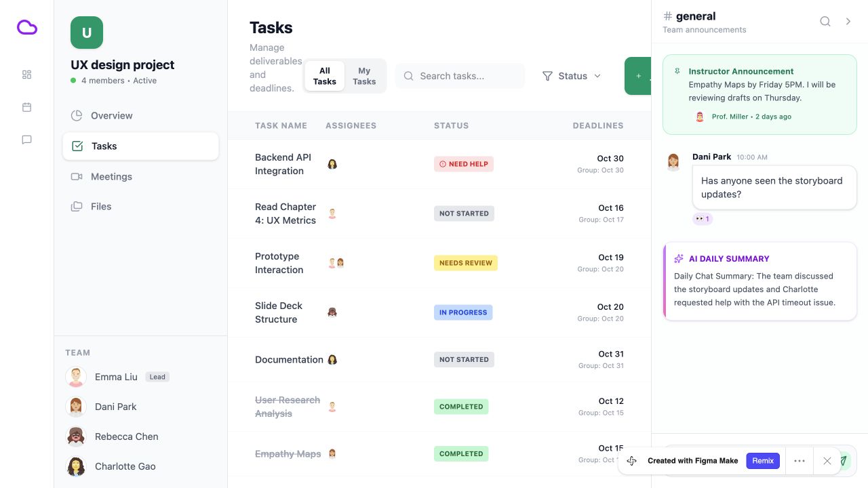Open the Backend API Integration task
The image size is (868, 488).
(x=283, y=164)
